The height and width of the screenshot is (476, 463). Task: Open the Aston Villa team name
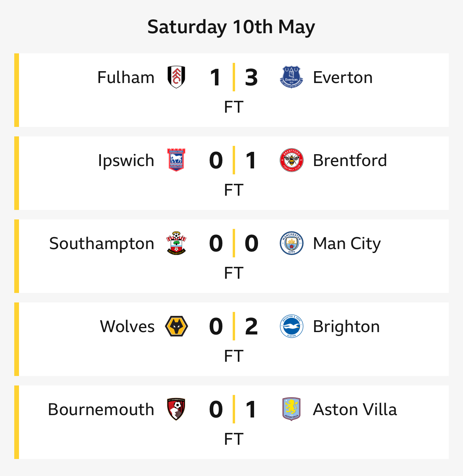(x=355, y=410)
